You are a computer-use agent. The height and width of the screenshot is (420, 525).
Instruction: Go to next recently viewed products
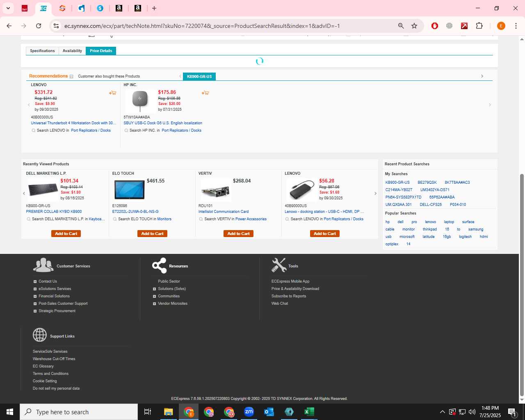375,194
